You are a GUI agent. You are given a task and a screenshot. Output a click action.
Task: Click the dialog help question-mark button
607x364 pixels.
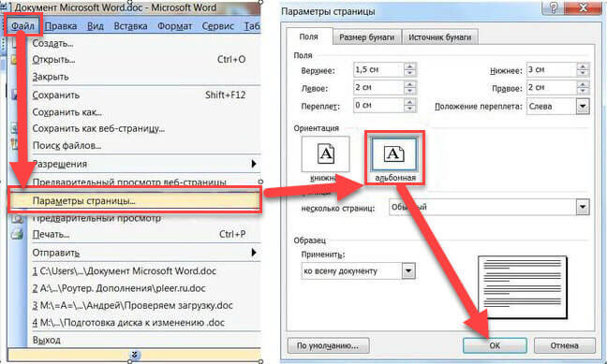(554, 7)
